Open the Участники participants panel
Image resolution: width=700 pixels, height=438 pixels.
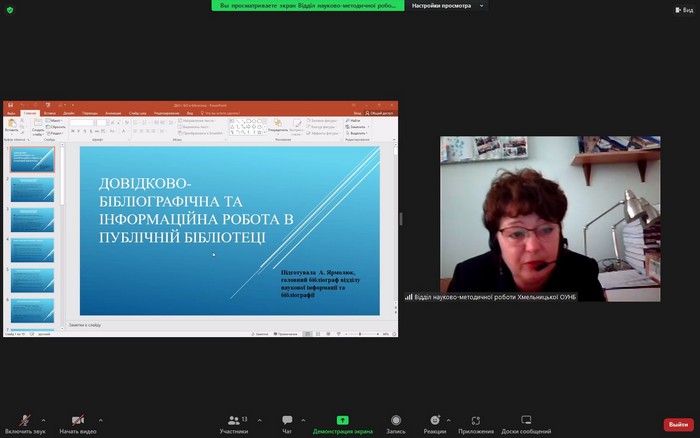(234, 420)
